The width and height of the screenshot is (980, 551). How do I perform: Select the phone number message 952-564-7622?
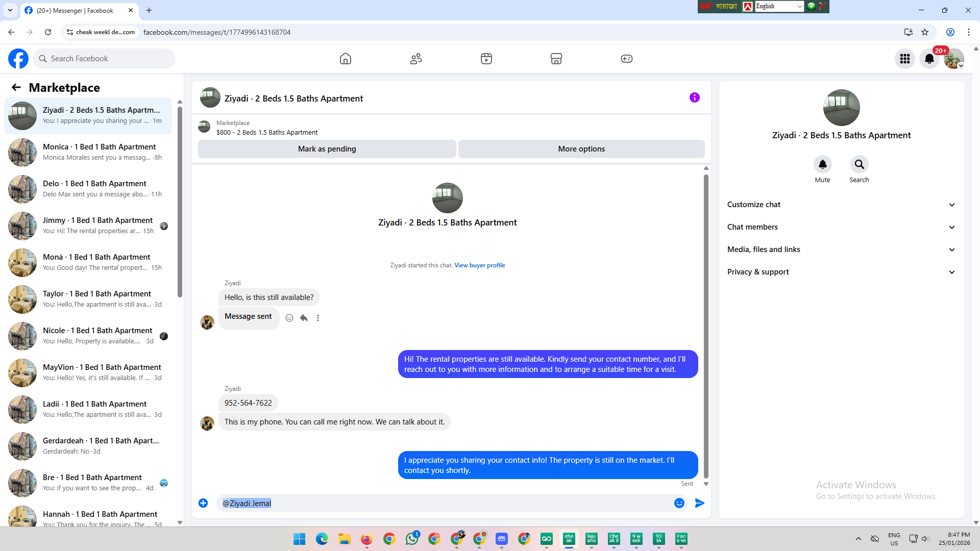click(248, 403)
